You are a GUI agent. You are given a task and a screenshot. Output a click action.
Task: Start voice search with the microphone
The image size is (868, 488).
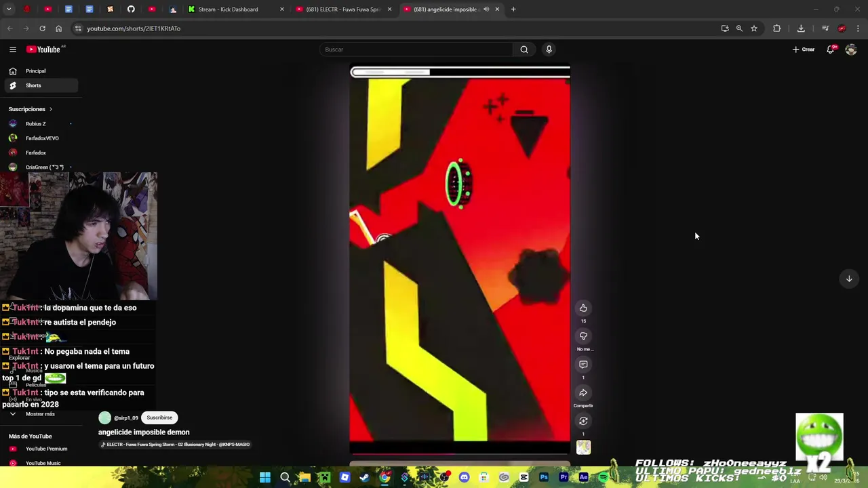click(x=549, y=49)
